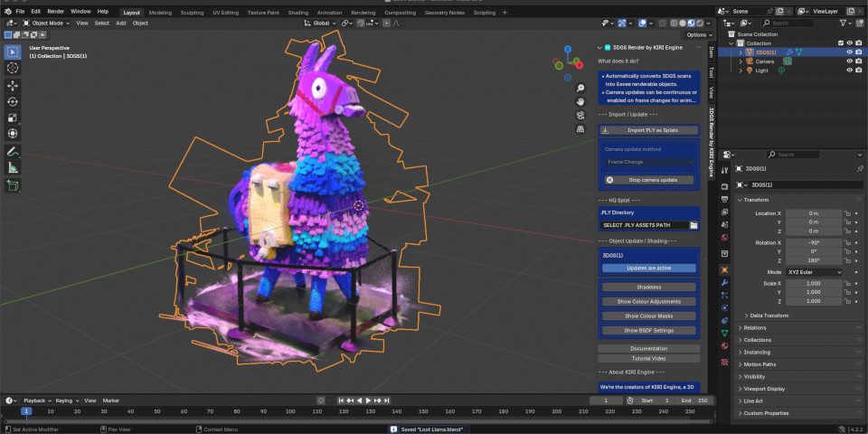Click the End frame field in timeline
Image resolution: width=868 pixels, height=434 pixels.
(693, 400)
